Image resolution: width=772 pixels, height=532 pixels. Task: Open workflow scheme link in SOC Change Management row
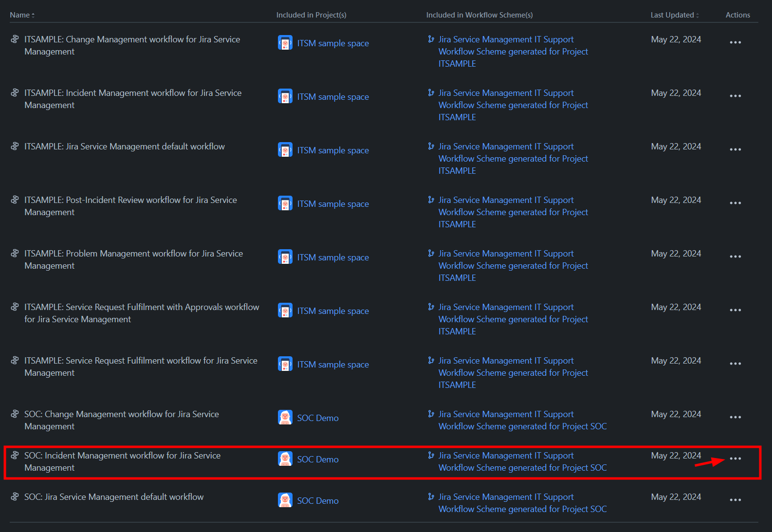click(x=522, y=420)
